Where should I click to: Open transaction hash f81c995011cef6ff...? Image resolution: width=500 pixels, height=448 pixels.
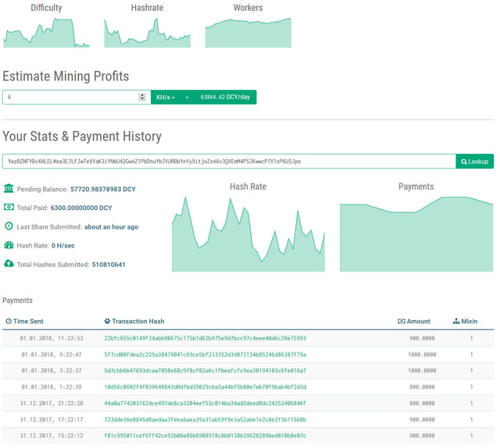click(x=205, y=436)
